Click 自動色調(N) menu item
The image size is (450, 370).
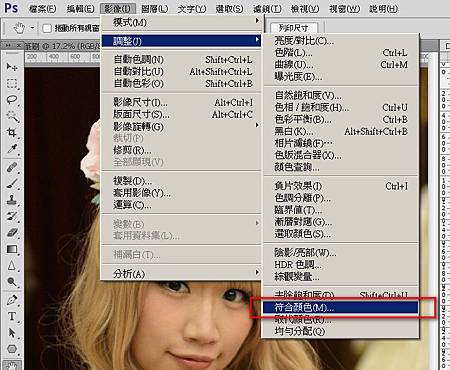pos(181,60)
